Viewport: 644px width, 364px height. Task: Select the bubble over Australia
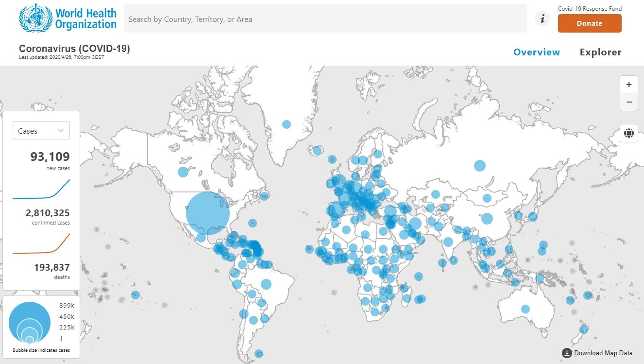coord(525,309)
